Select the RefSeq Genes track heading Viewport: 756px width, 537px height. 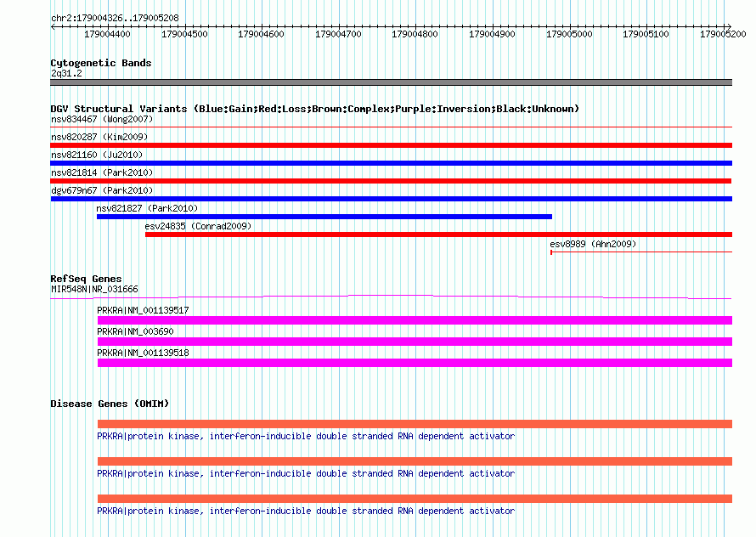[x=86, y=279]
